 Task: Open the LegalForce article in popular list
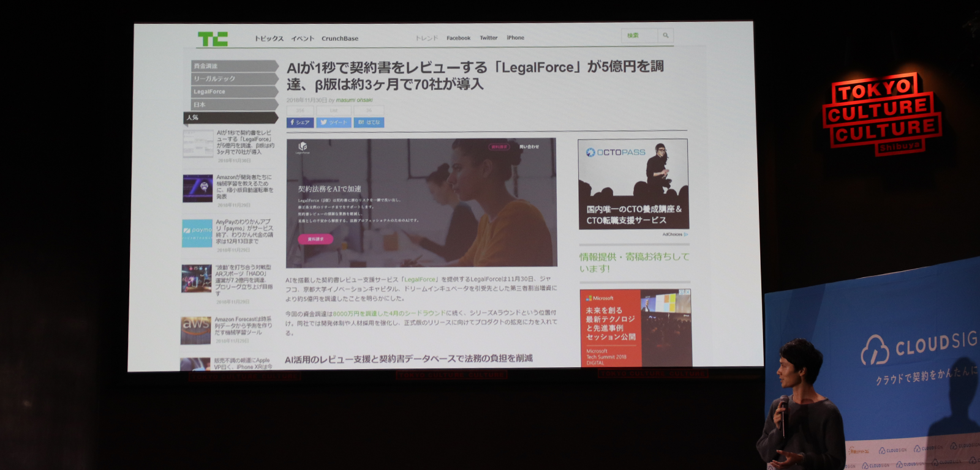tap(246, 142)
